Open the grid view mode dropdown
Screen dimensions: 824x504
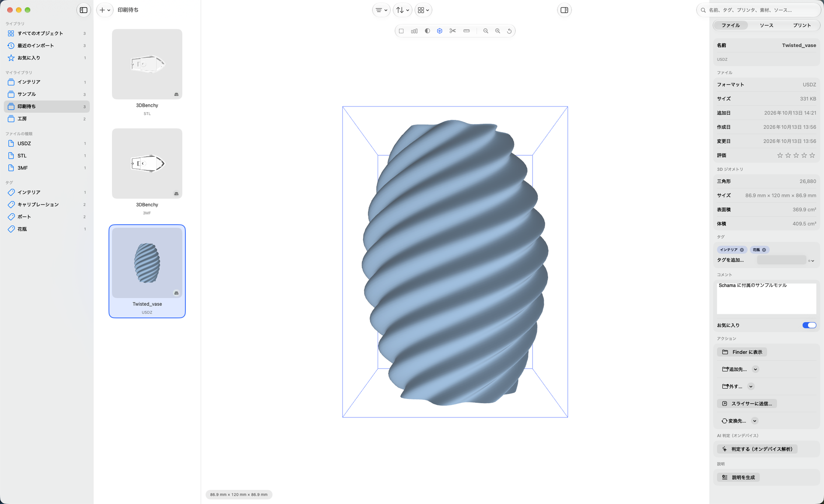tap(423, 10)
